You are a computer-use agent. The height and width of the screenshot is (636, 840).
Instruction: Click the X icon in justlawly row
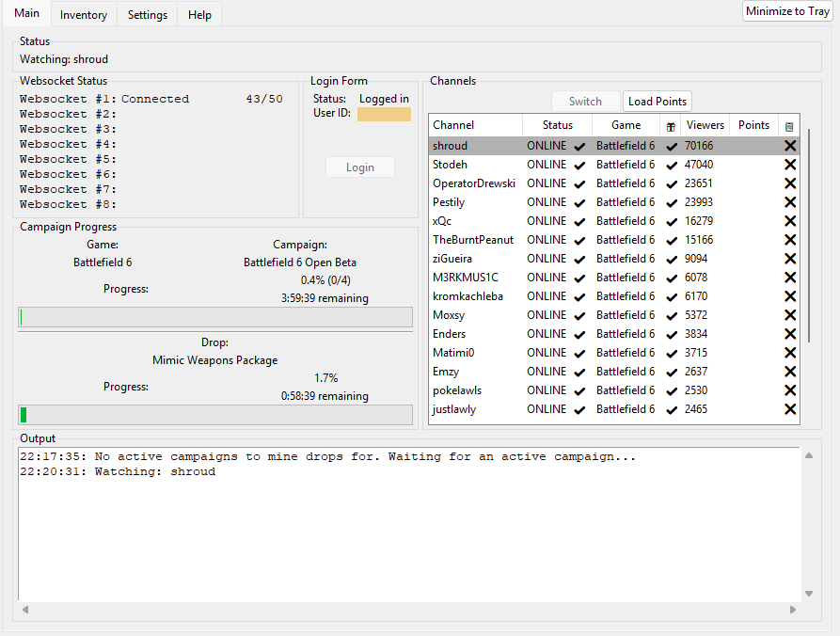[789, 409]
